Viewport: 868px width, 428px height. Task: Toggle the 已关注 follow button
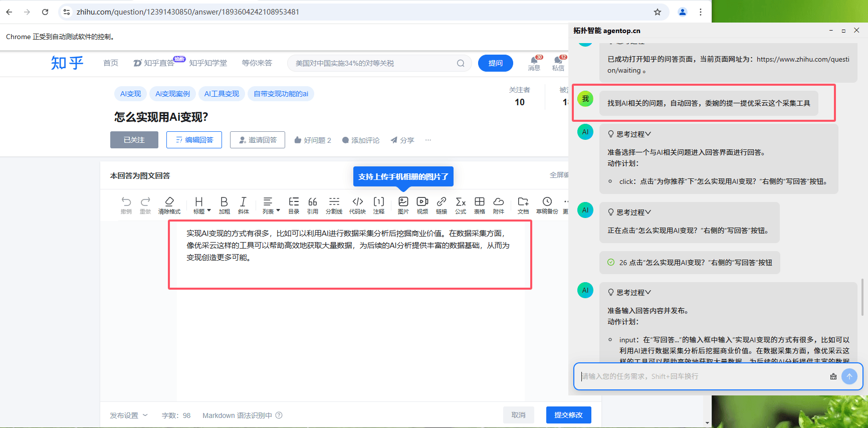134,140
